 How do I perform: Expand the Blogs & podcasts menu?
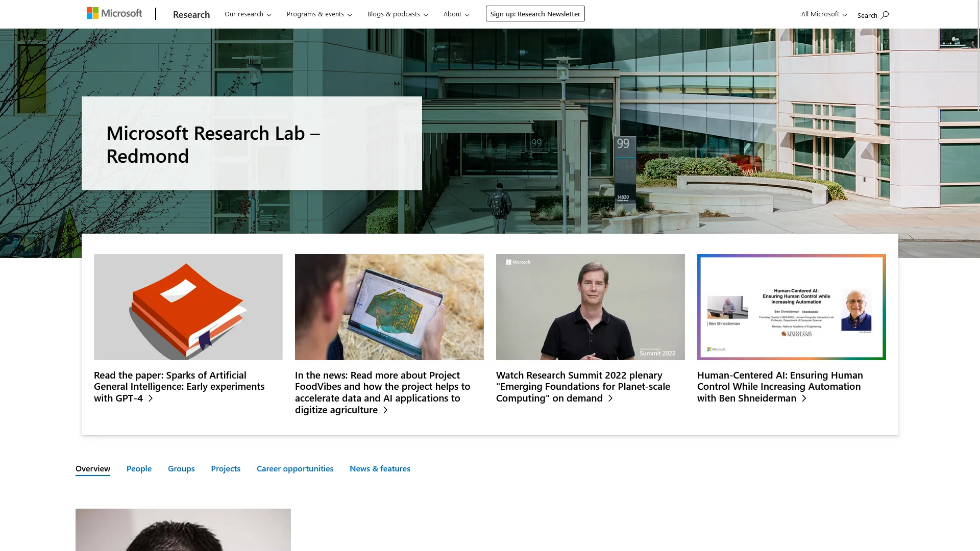[397, 14]
